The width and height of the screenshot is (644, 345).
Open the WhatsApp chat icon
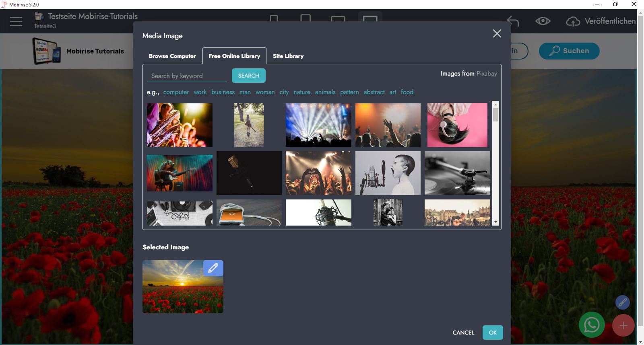tap(591, 325)
